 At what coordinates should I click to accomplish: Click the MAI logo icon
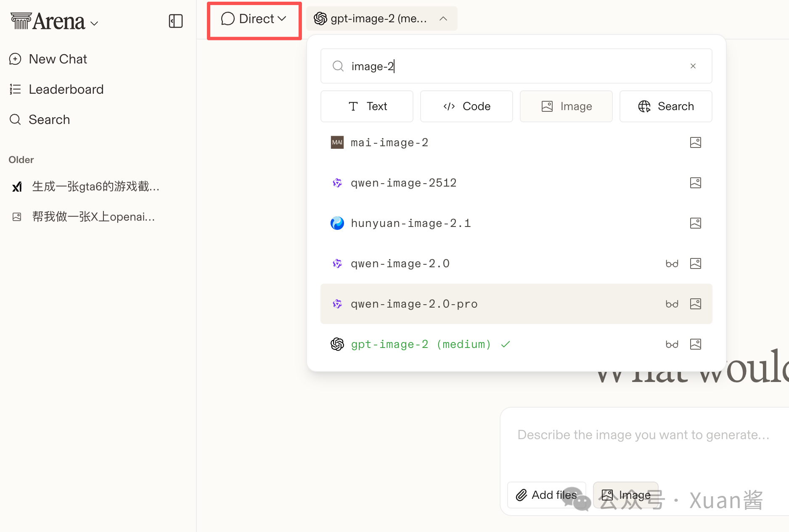337,142
